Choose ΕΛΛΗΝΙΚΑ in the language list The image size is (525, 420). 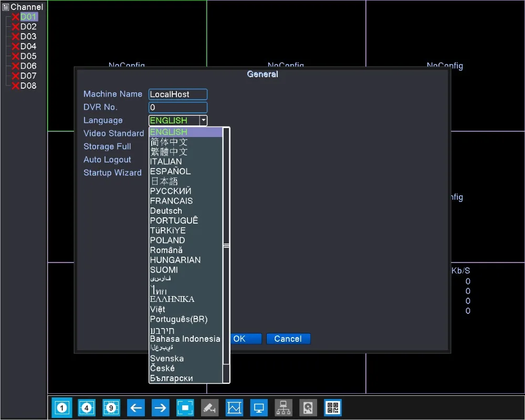coord(185,299)
